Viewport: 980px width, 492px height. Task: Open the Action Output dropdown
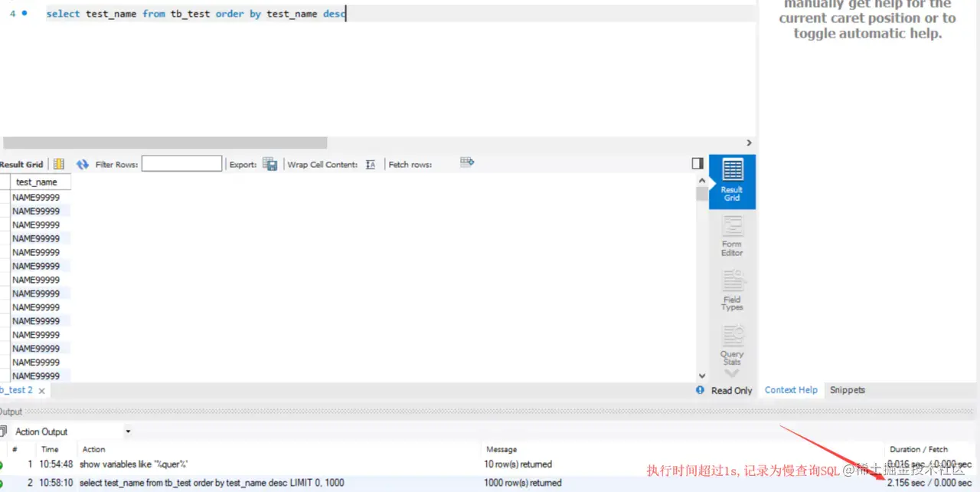click(x=128, y=431)
